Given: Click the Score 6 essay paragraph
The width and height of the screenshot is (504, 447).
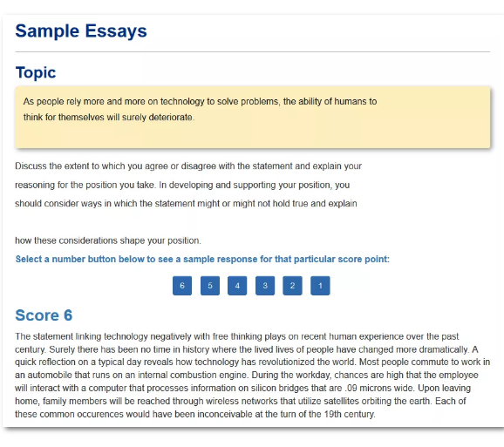Looking at the screenshot, I should (253, 375).
